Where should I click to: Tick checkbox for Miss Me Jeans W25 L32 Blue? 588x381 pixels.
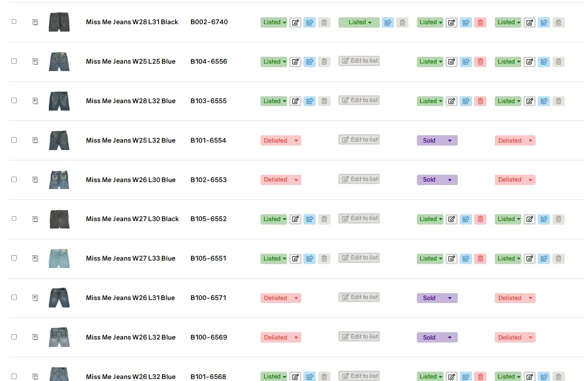coord(14,140)
